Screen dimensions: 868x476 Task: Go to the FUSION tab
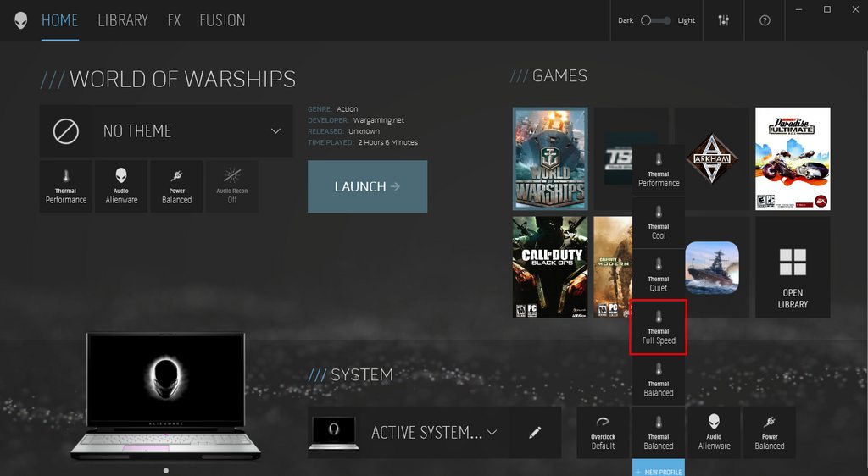click(x=222, y=20)
